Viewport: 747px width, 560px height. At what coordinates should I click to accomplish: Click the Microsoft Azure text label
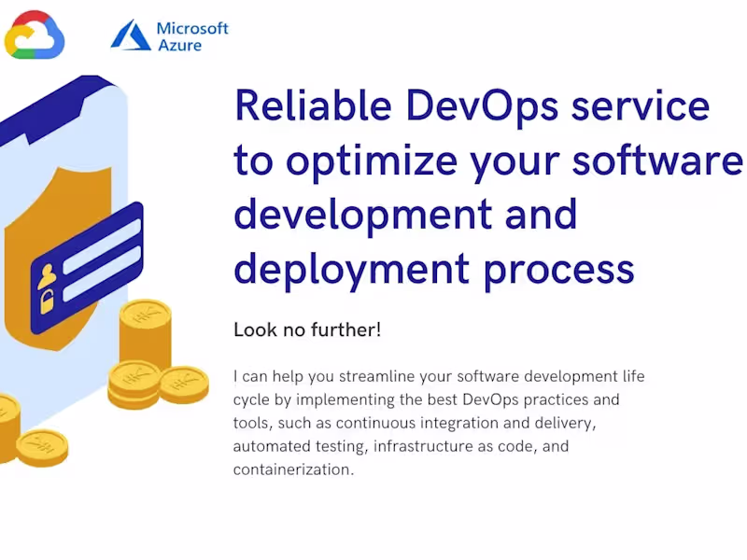[192, 36]
